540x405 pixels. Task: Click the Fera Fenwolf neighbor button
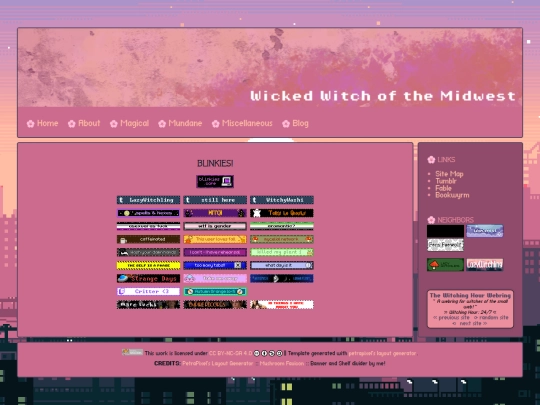[445, 245]
